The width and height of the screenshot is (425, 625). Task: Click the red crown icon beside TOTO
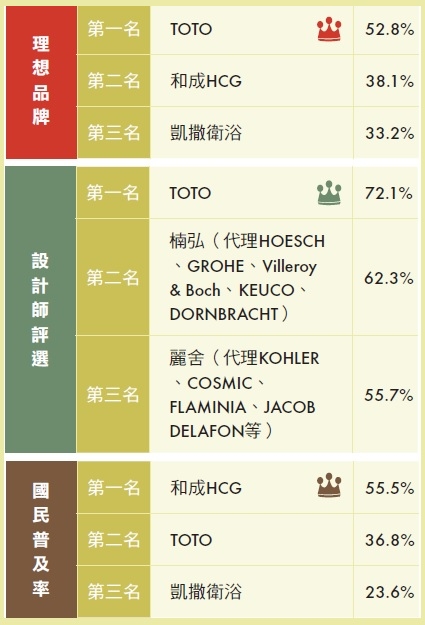(x=329, y=29)
